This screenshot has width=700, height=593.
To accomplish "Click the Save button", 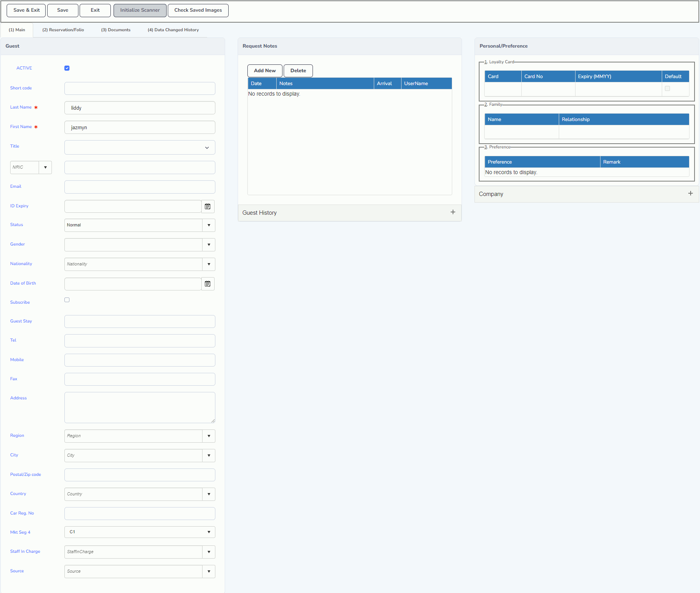I will (62, 11).
